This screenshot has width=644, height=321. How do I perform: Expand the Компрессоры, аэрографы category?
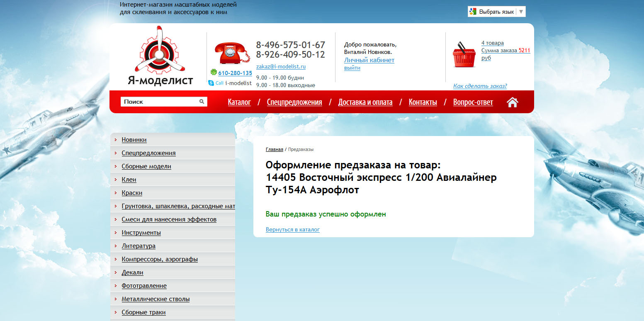click(x=160, y=259)
